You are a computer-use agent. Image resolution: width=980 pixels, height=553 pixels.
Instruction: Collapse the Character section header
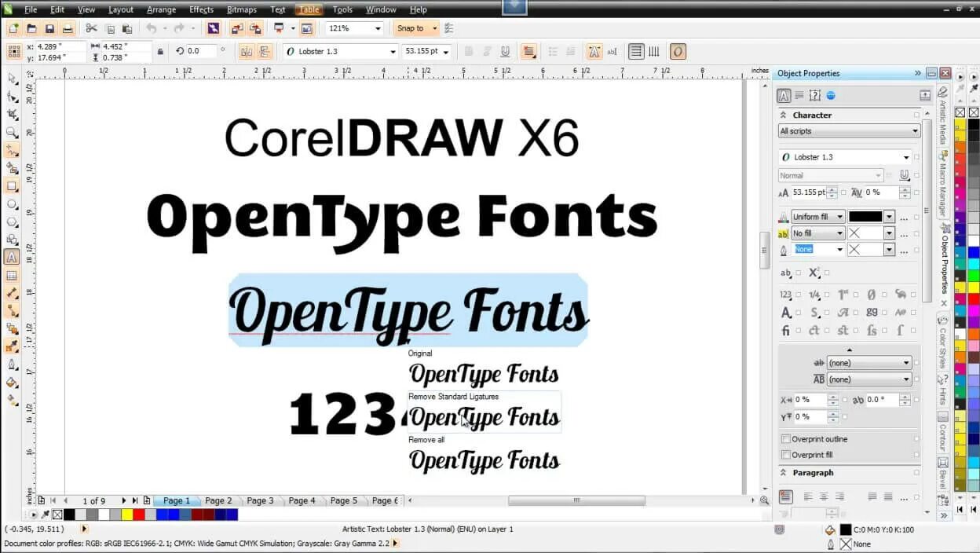pos(785,115)
